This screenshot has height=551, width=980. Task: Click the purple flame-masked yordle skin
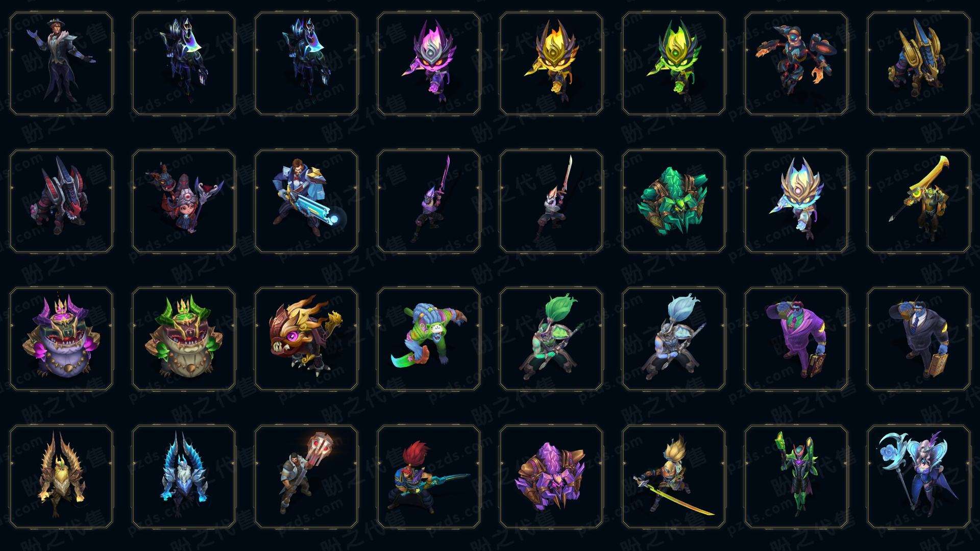[x=429, y=64]
